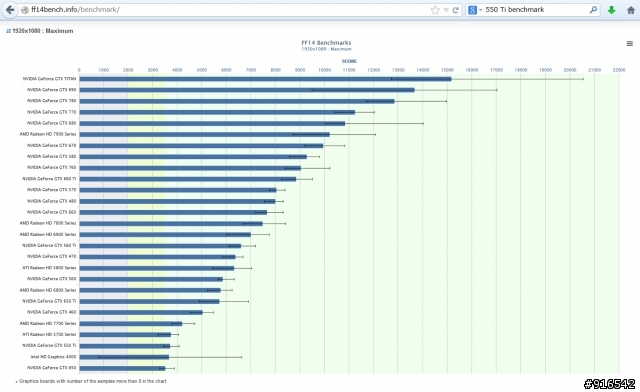Screen dimensions: 640x392
Task: Select the NVIDIA GeForce GTX 660 label
Action: tap(51, 212)
